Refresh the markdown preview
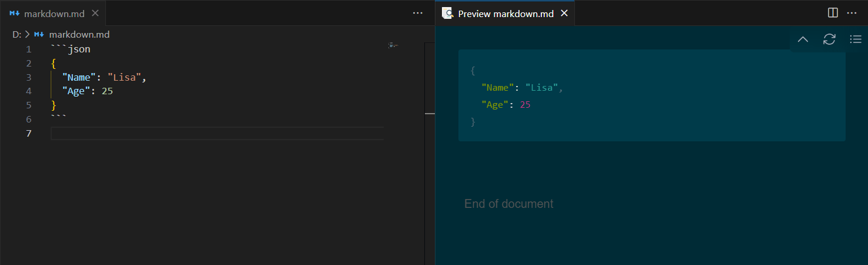The image size is (868, 265). [x=829, y=39]
